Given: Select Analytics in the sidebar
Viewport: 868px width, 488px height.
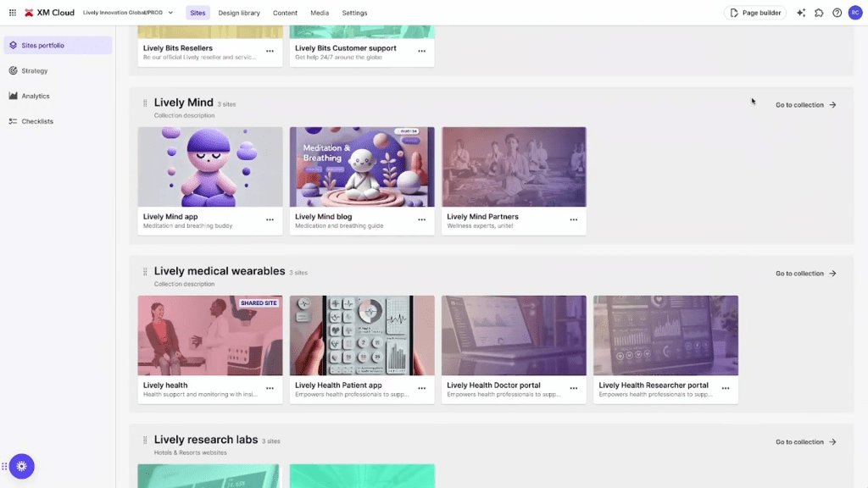Looking at the screenshot, I should [36, 96].
